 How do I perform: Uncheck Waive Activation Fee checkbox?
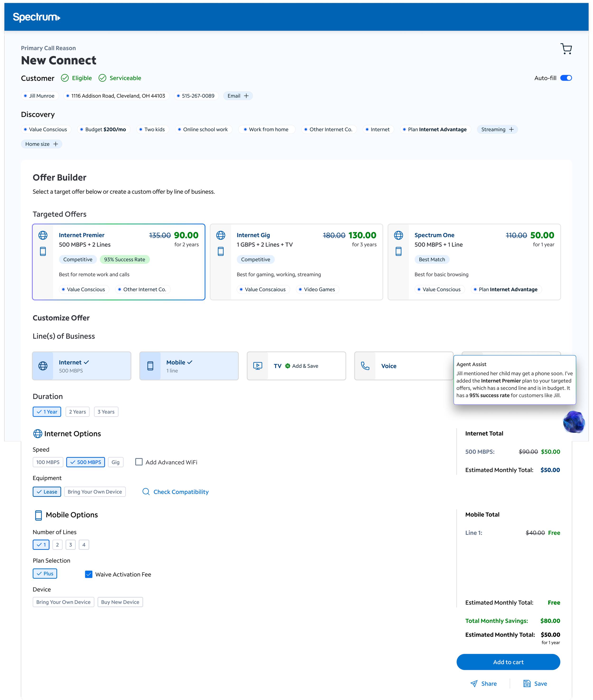coord(89,574)
